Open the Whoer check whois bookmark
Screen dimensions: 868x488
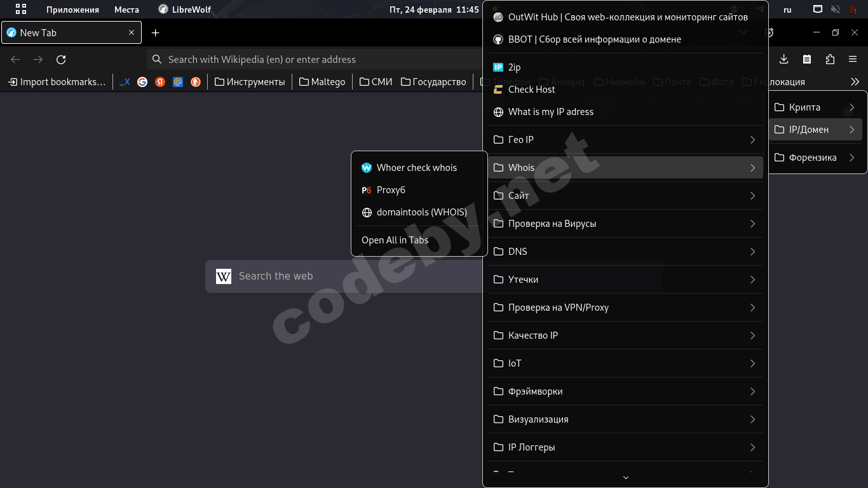(x=419, y=168)
